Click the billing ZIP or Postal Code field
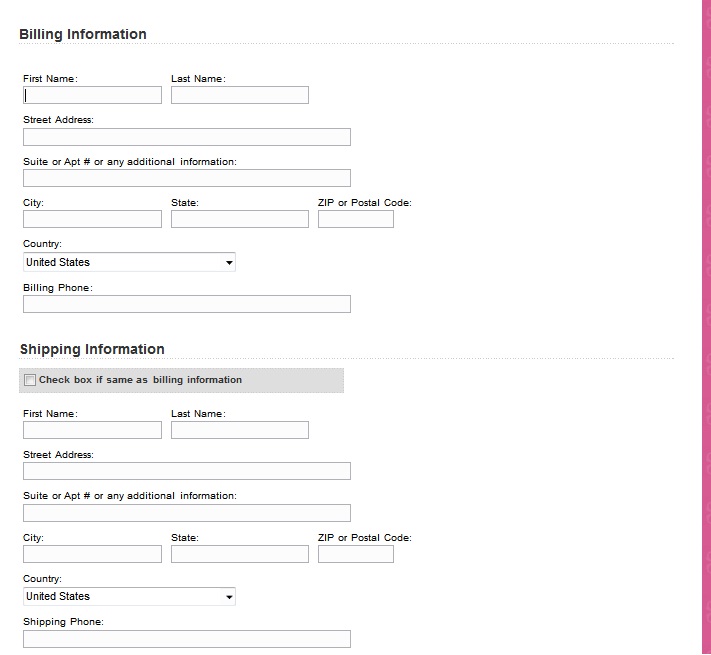This screenshot has height=655, width=711. (x=356, y=219)
